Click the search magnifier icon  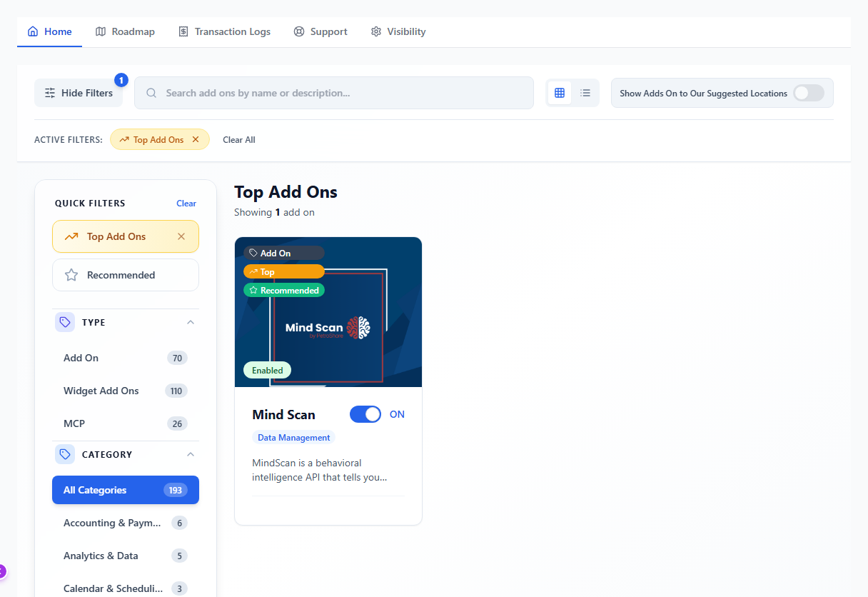pyautogui.click(x=151, y=93)
